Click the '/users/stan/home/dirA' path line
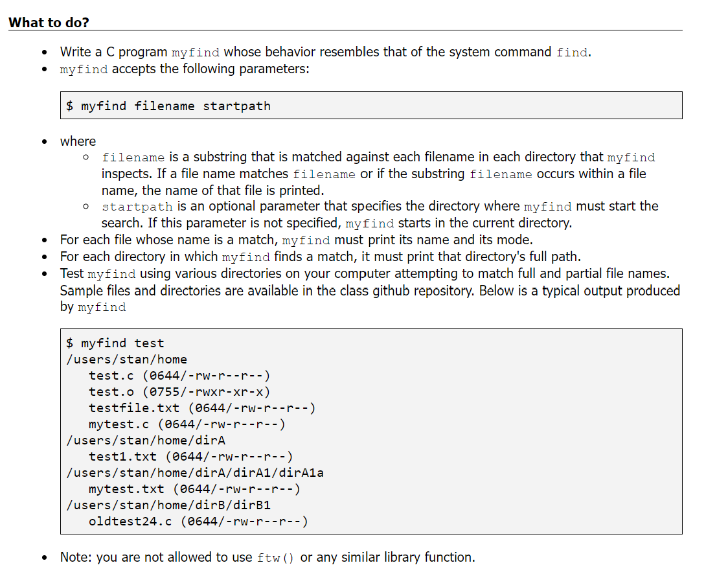The height and width of the screenshot is (574, 728). coord(145,441)
